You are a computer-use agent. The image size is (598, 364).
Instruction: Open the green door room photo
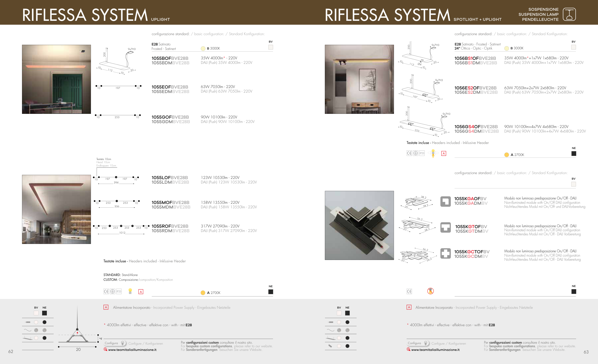tap(56, 79)
